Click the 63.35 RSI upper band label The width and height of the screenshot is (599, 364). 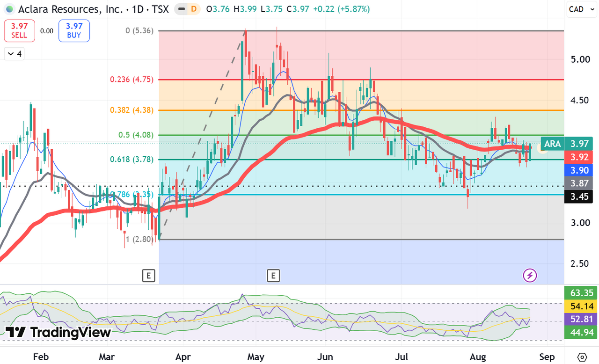coord(582,293)
